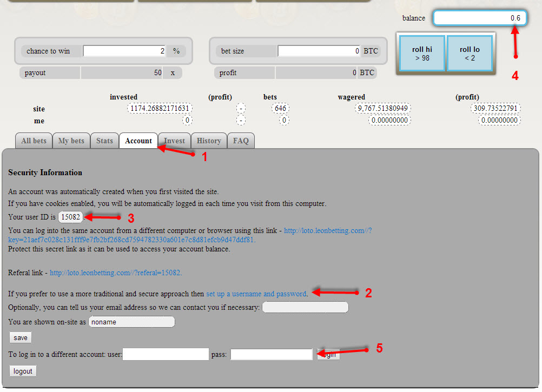Viewport: 542px width, 392px height.
Task: Open the Stats tab
Action: pyautogui.click(x=104, y=141)
